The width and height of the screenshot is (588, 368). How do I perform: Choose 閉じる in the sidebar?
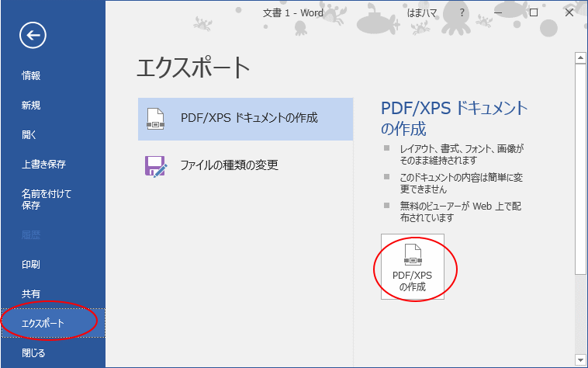tap(33, 353)
